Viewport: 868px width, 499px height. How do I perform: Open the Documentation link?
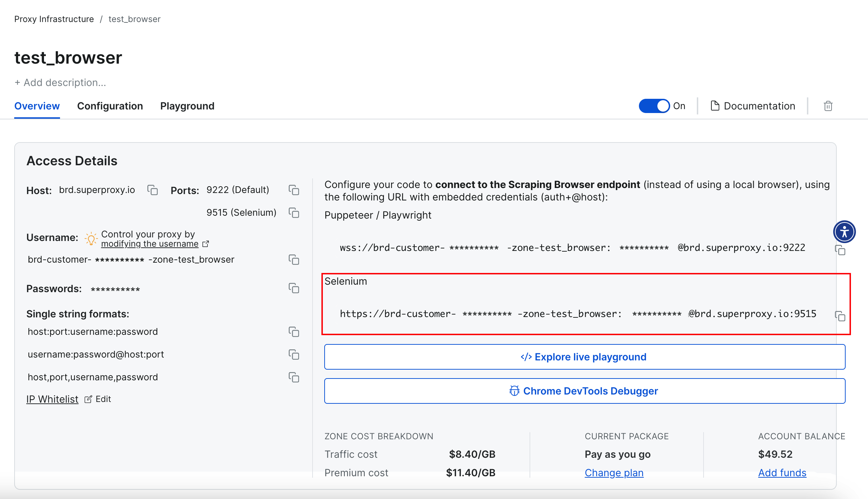coord(753,106)
